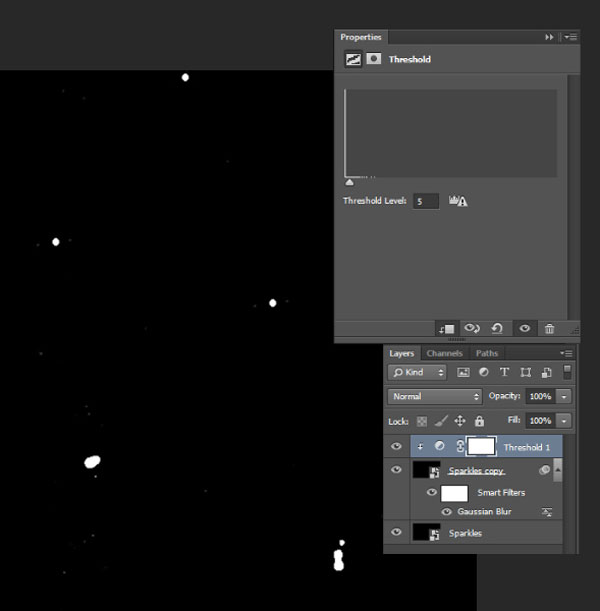This screenshot has height=611, width=600.
Task: Filter layers by adjustment layers icon
Action: click(x=484, y=372)
